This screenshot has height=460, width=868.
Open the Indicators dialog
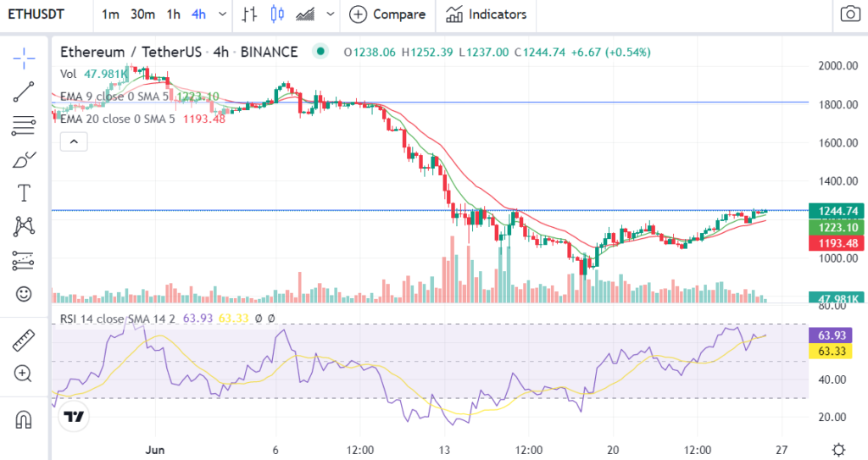point(487,14)
